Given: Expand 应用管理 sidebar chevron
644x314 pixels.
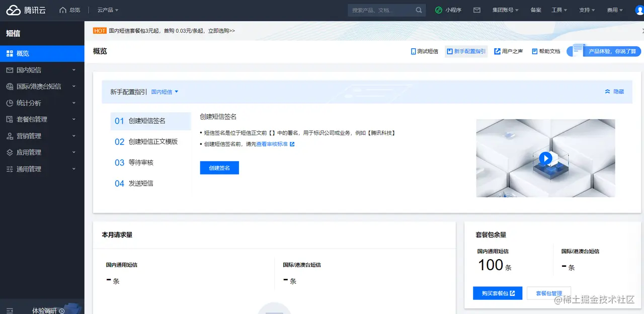Looking at the screenshot, I should [x=74, y=152].
